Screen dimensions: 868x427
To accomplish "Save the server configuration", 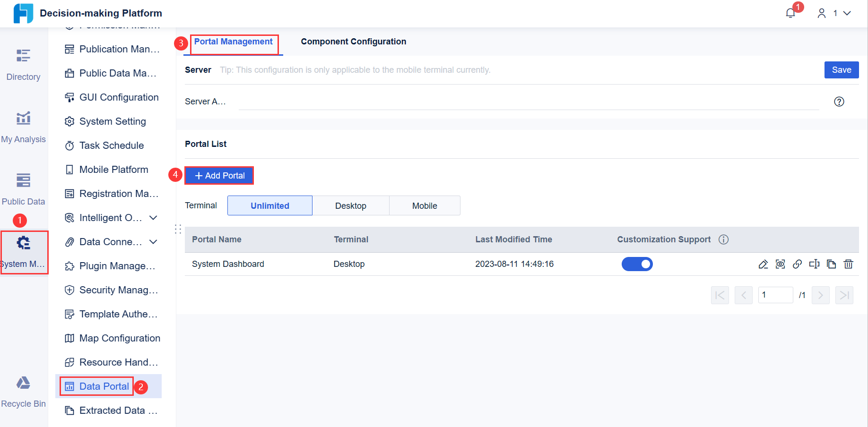I will pyautogui.click(x=841, y=69).
